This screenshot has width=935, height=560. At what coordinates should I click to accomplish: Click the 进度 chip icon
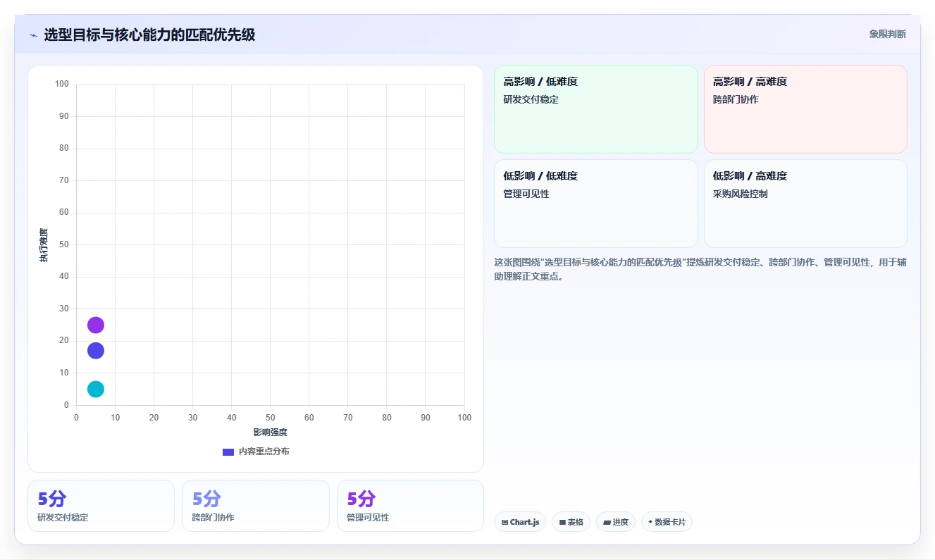pyautogui.click(x=607, y=523)
